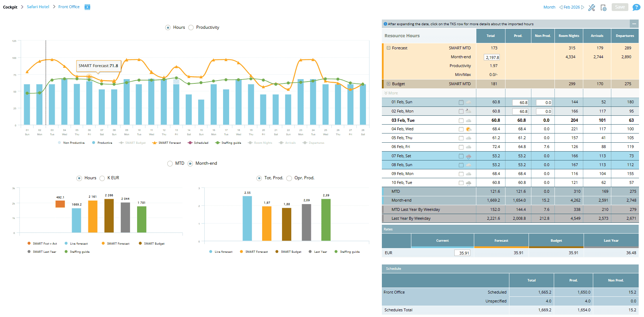The height and width of the screenshot is (317, 644).
Task: Click the calendar icon for 04 Feb, Wed
Action: [461, 129]
